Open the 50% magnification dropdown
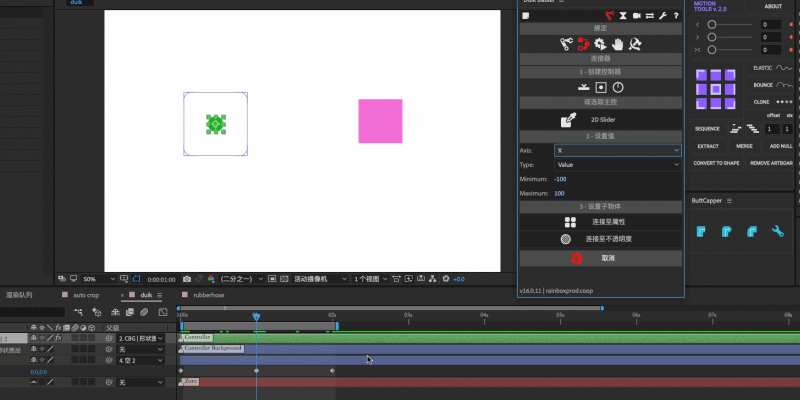 point(99,279)
